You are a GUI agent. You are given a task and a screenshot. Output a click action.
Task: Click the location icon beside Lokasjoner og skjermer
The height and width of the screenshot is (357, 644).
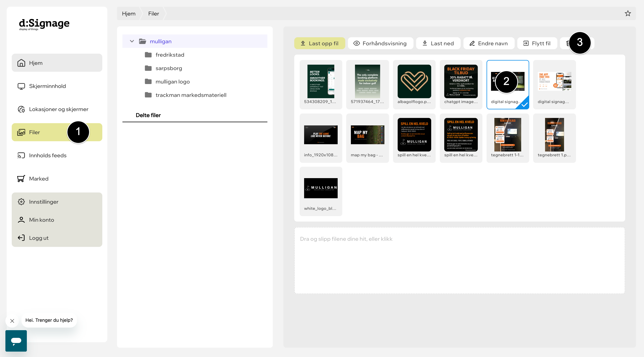[x=21, y=109]
